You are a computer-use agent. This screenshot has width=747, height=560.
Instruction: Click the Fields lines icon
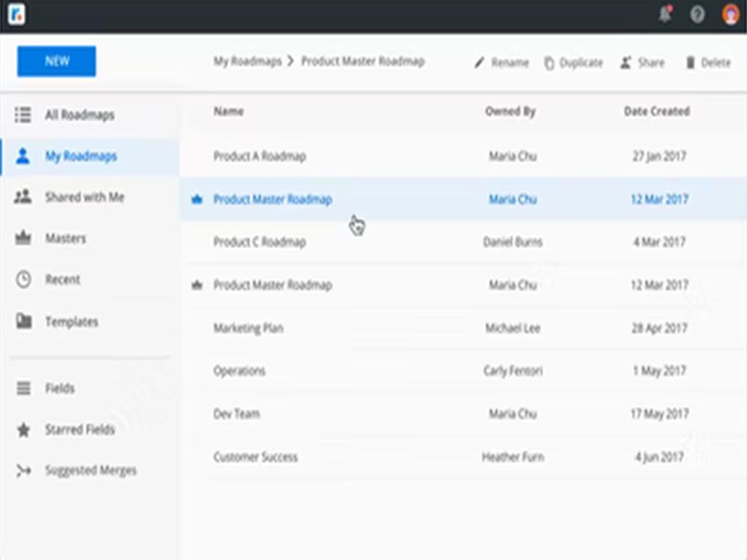pyautogui.click(x=23, y=388)
